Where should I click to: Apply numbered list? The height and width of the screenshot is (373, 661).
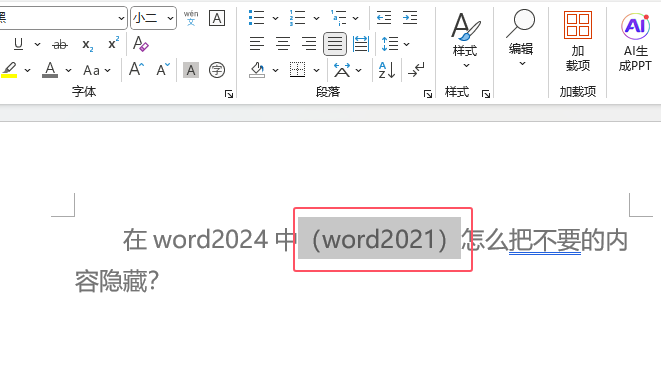(x=297, y=18)
